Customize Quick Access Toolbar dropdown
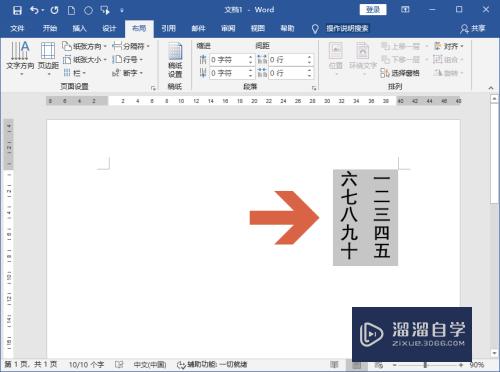The image size is (500, 372). (x=122, y=11)
